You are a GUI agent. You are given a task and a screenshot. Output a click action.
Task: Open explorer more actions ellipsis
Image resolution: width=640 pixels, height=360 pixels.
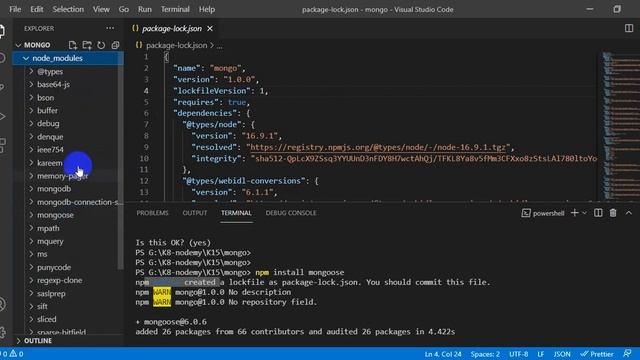(110, 28)
